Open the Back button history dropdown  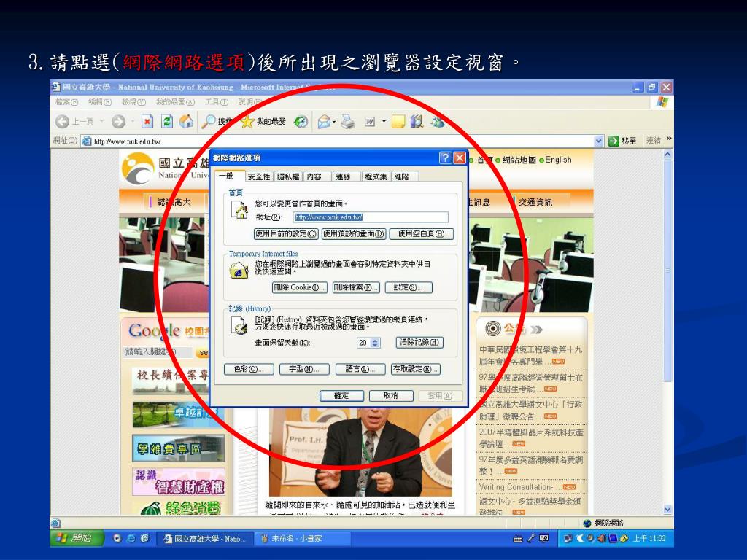(101, 122)
